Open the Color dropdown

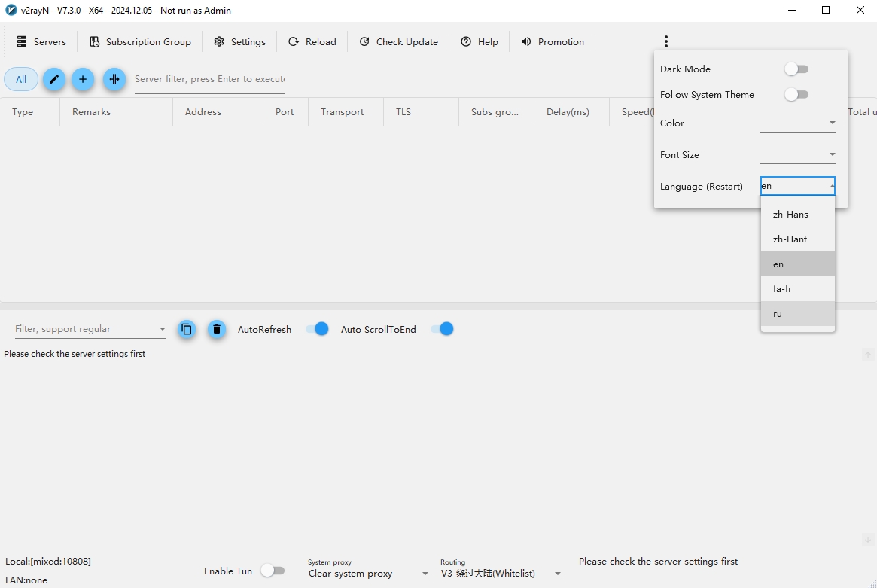coord(797,123)
